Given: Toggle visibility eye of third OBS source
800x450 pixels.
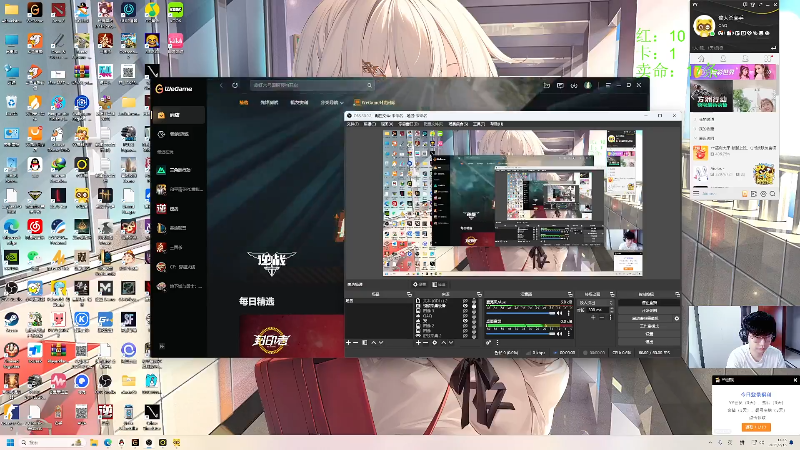Looking at the screenshot, I should pos(465,311).
